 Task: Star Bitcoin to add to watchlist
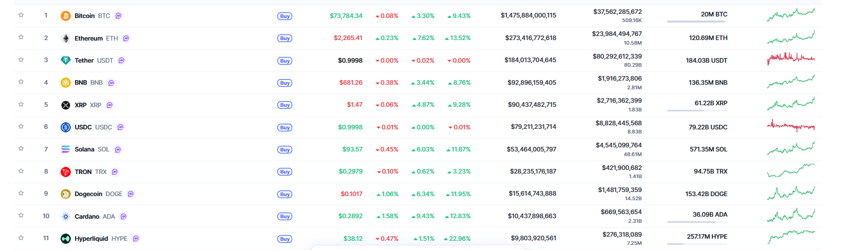[x=21, y=15]
